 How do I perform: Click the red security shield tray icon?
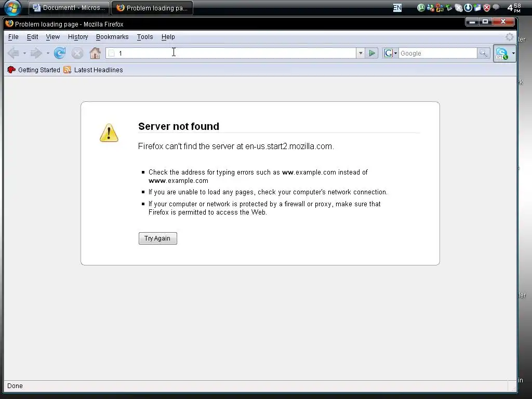pyautogui.click(x=486, y=8)
